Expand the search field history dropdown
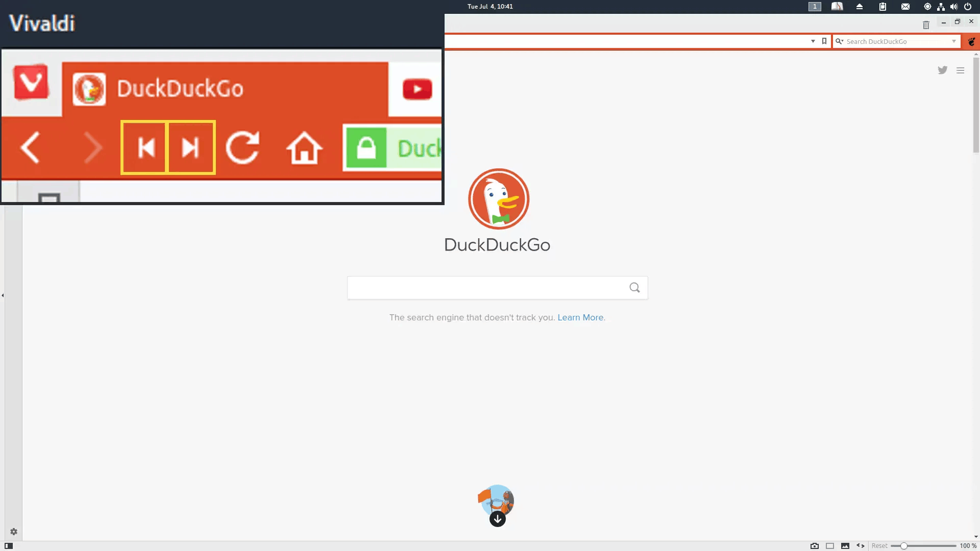The width and height of the screenshot is (980, 551). pos(954,41)
